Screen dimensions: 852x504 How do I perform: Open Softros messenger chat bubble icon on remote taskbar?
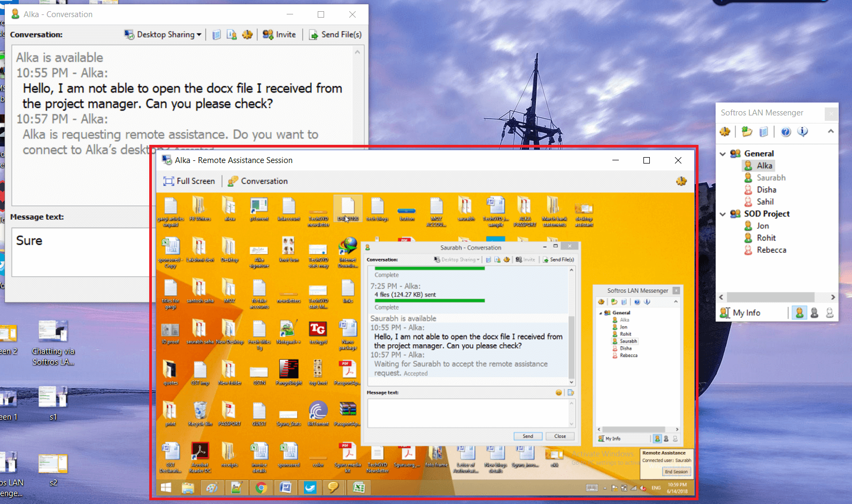334,487
